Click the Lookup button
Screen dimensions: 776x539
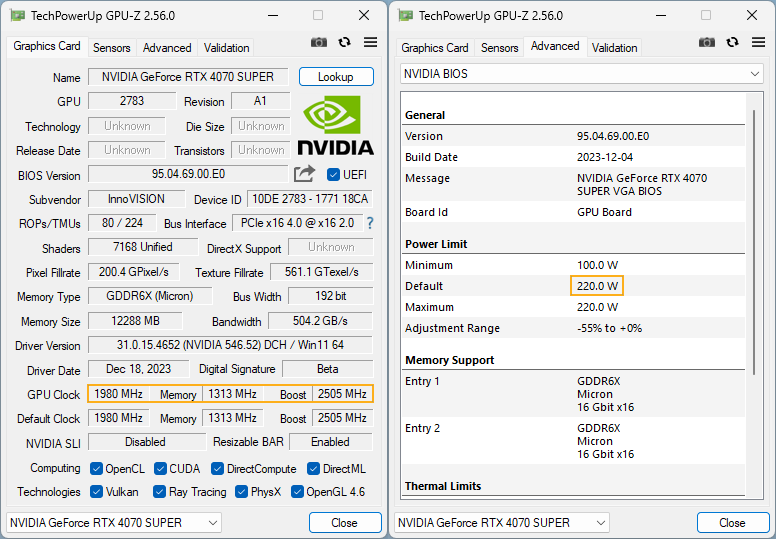pyautogui.click(x=336, y=77)
